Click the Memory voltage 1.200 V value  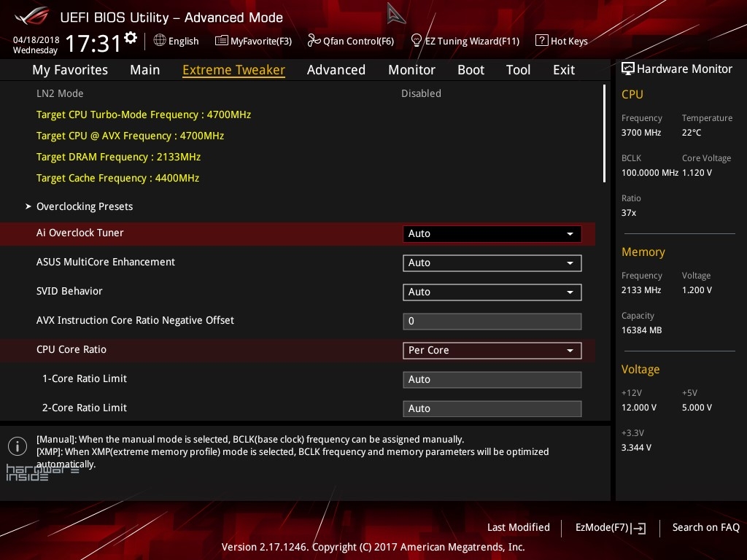pos(697,290)
